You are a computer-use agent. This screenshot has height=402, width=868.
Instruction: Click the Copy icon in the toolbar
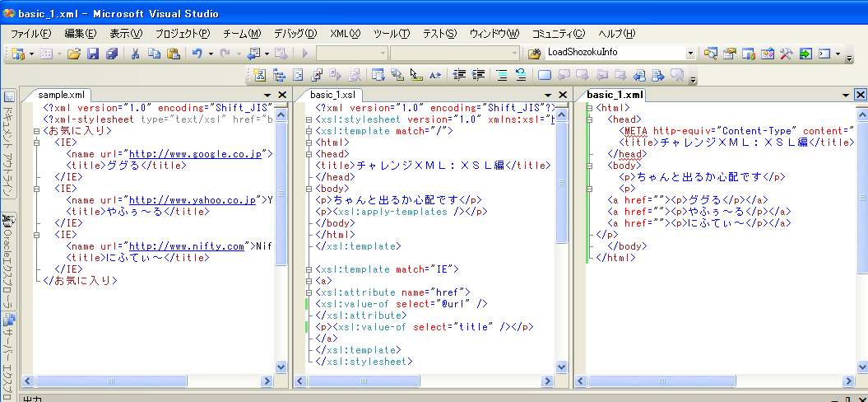pos(154,54)
